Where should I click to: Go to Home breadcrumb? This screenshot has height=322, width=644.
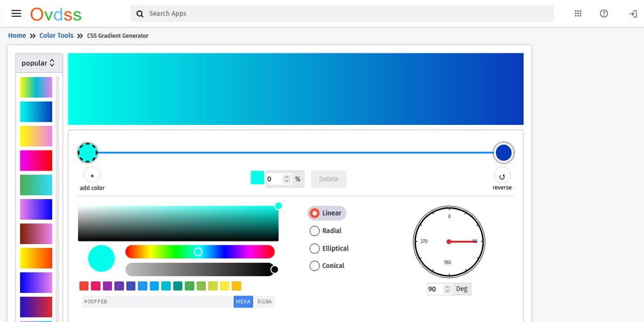17,35
